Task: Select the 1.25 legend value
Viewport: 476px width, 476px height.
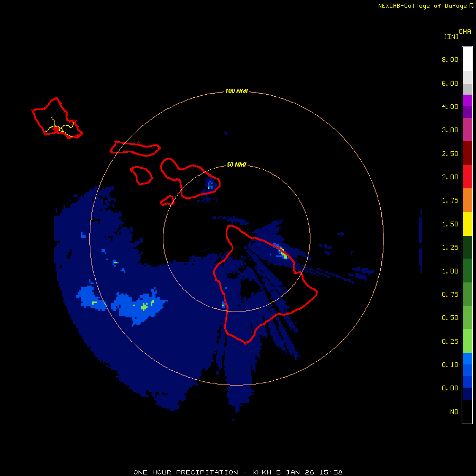Action: coord(450,248)
